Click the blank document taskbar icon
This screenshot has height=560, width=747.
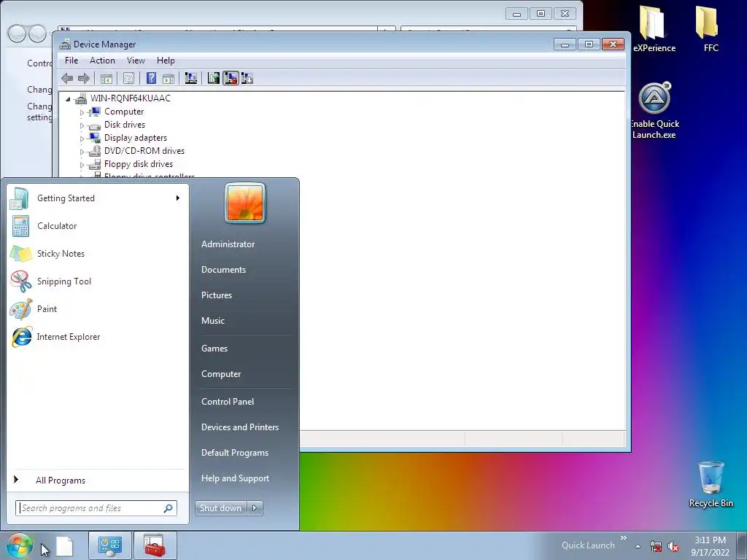click(64, 547)
